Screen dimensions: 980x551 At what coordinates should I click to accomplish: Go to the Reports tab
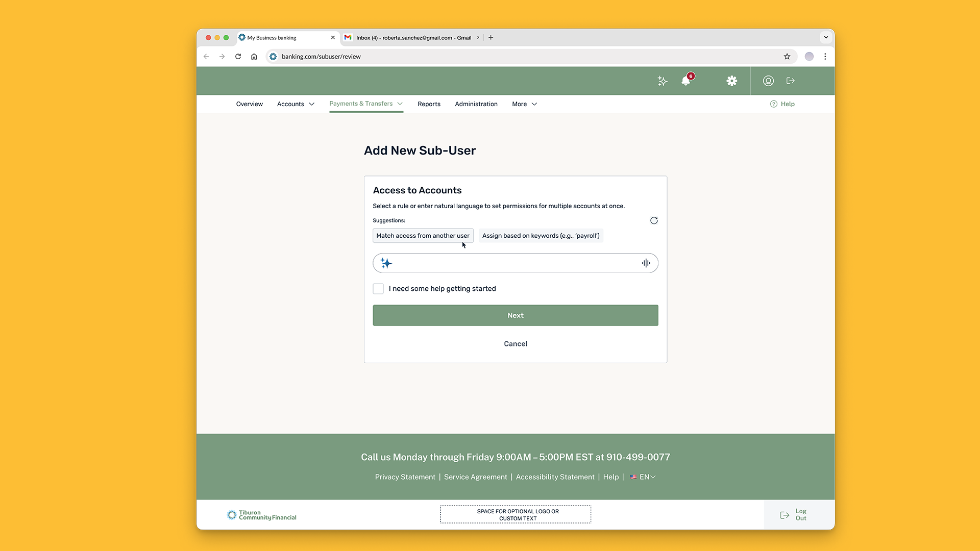[x=429, y=104]
